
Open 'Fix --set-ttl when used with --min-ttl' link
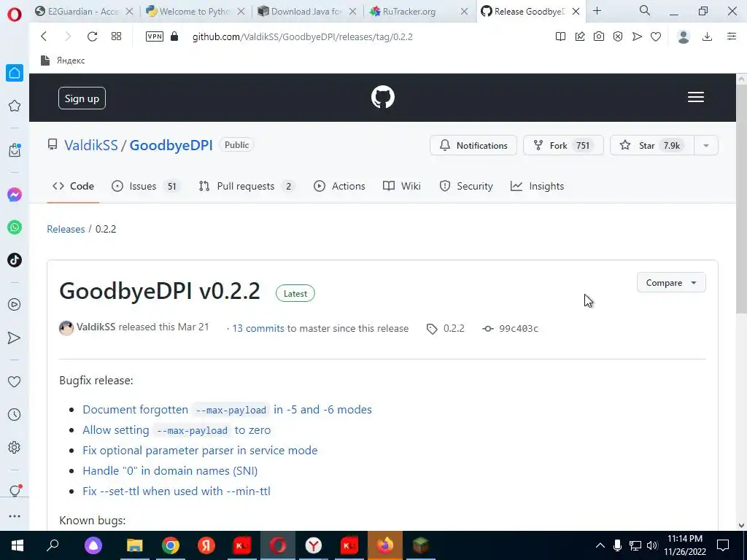point(177,491)
